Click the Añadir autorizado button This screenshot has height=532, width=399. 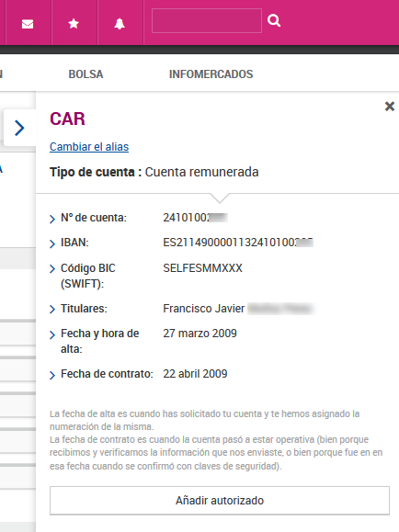tap(220, 501)
